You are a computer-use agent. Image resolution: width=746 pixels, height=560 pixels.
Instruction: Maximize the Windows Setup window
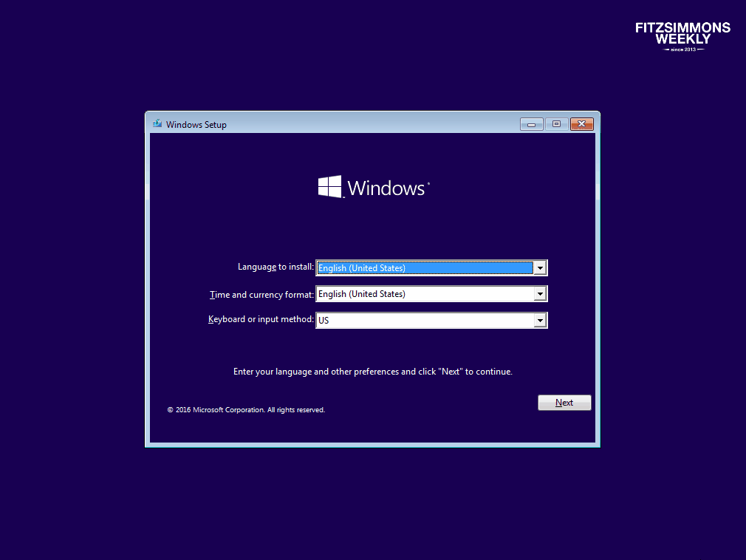click(556, 124)
